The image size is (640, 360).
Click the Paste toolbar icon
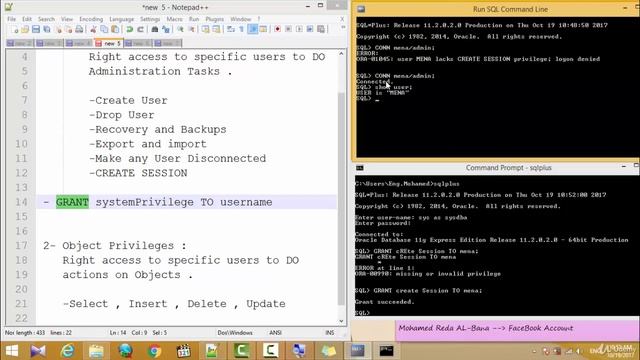click(x=116, y=29)
